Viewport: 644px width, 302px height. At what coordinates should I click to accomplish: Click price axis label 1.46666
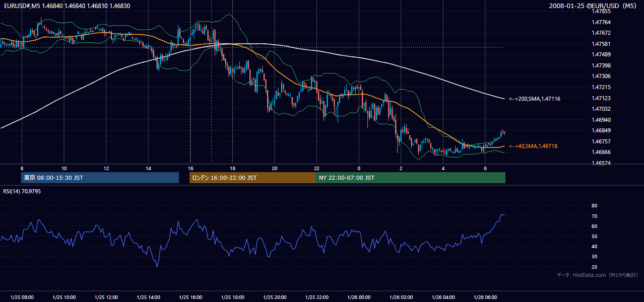pos(602,152)
